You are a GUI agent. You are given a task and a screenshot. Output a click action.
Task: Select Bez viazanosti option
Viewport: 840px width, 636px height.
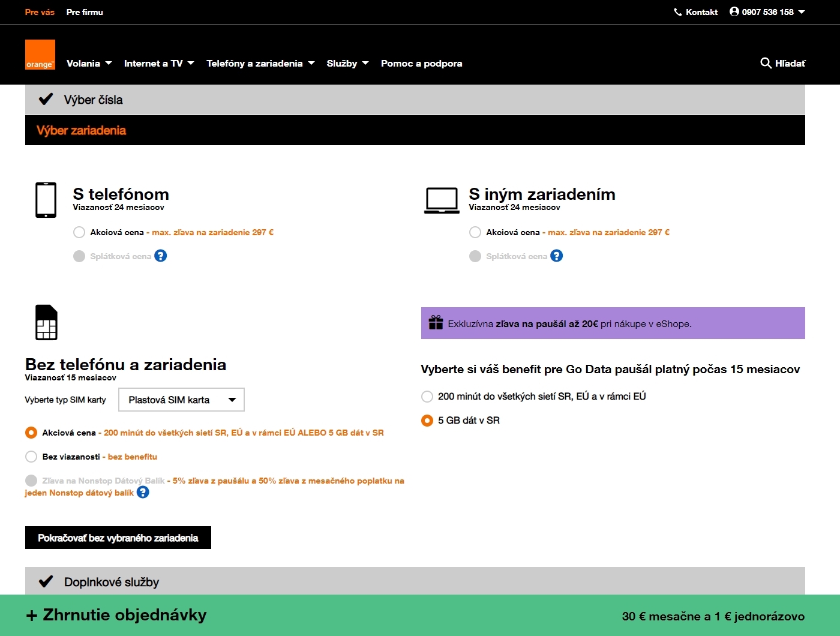click(31, 457)
